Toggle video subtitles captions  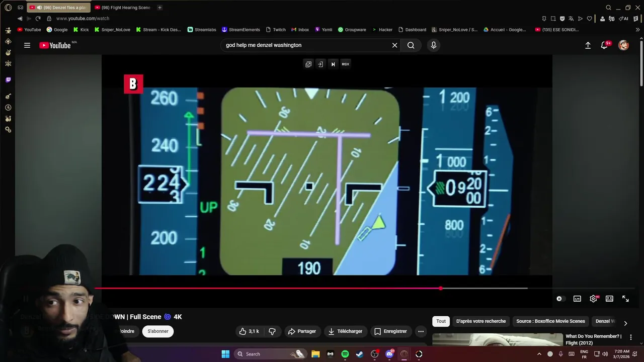[x=577, y=299]
